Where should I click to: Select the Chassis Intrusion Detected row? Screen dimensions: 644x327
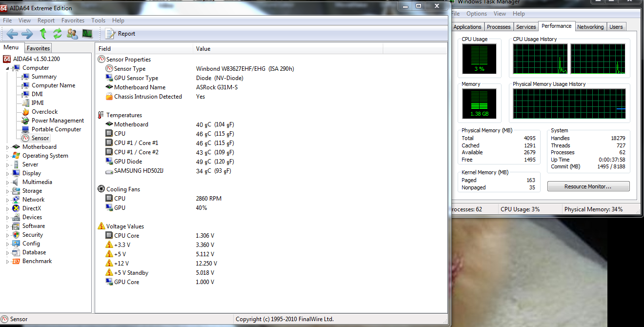point(271,97)
